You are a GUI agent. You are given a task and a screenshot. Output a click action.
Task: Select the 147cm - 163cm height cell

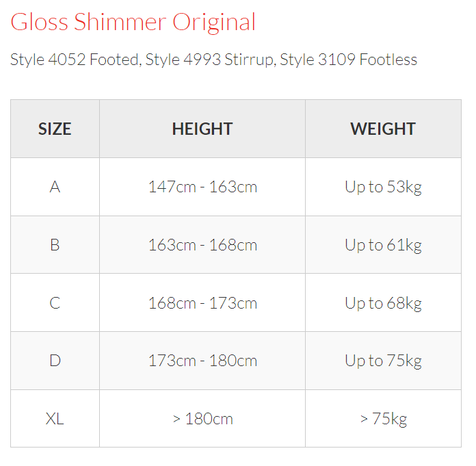pos(202,187)
